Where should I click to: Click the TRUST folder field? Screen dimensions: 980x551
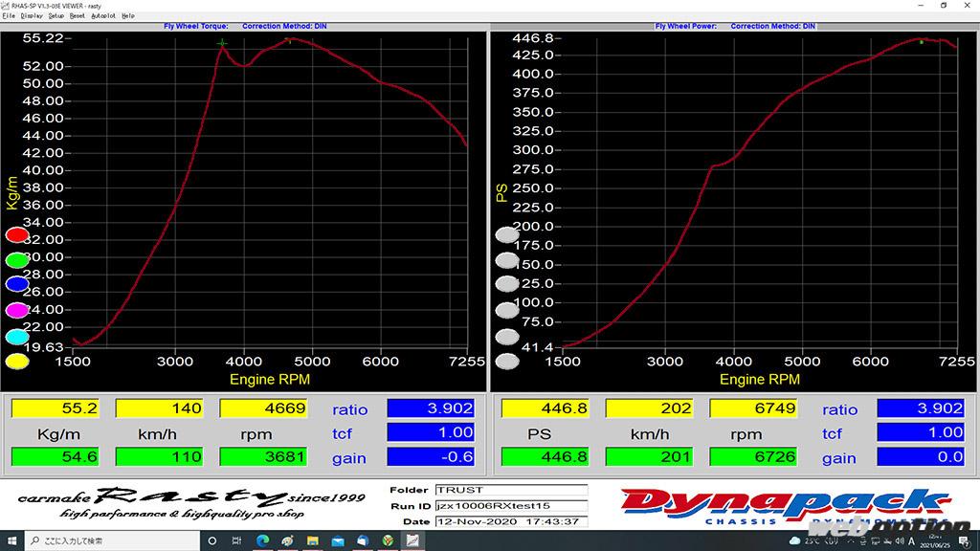tap(511, 490)
